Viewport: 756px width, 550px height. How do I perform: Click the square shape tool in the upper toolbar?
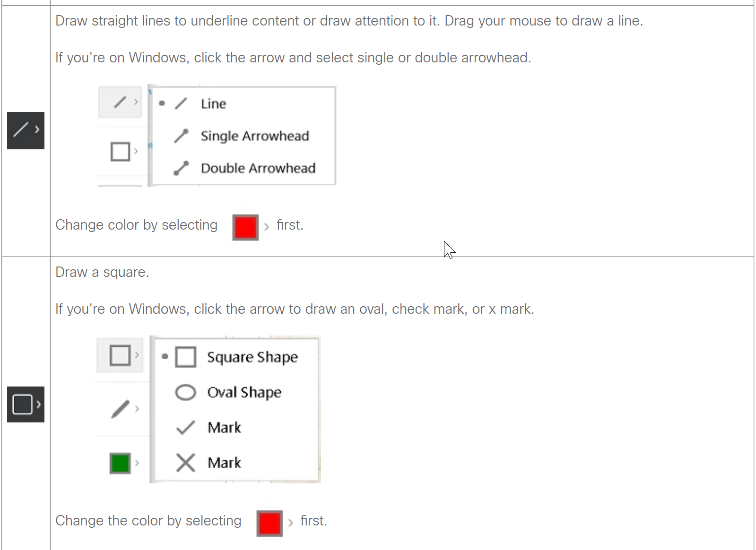point(120,152)
